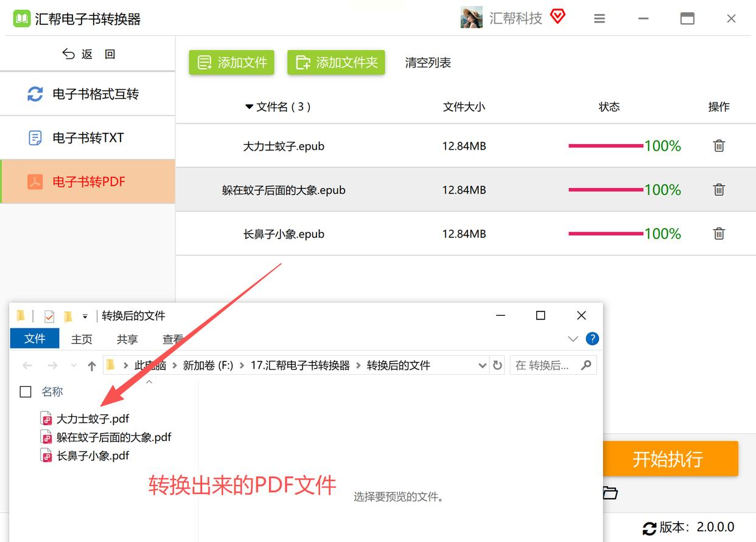Click progress bar of 大力士蚊子.epub
756x542 pixels.
606,146
